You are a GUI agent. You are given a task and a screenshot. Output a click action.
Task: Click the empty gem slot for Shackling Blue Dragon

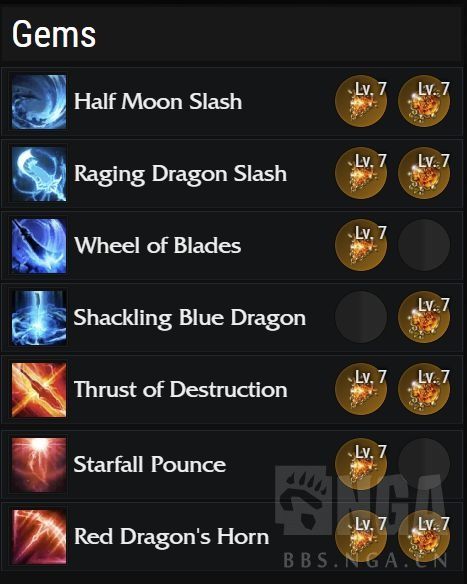pos(361,317)
